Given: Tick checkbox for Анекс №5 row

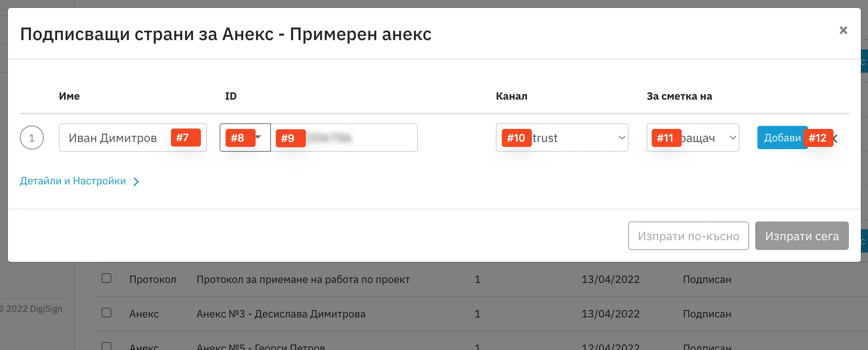Looking at the screenshot, I should (106, 346).
